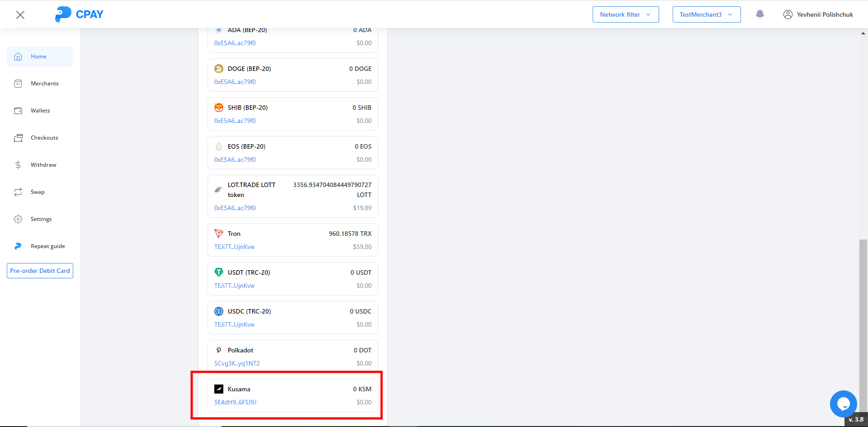Go to Merchants in sidebar

point(44,84)
